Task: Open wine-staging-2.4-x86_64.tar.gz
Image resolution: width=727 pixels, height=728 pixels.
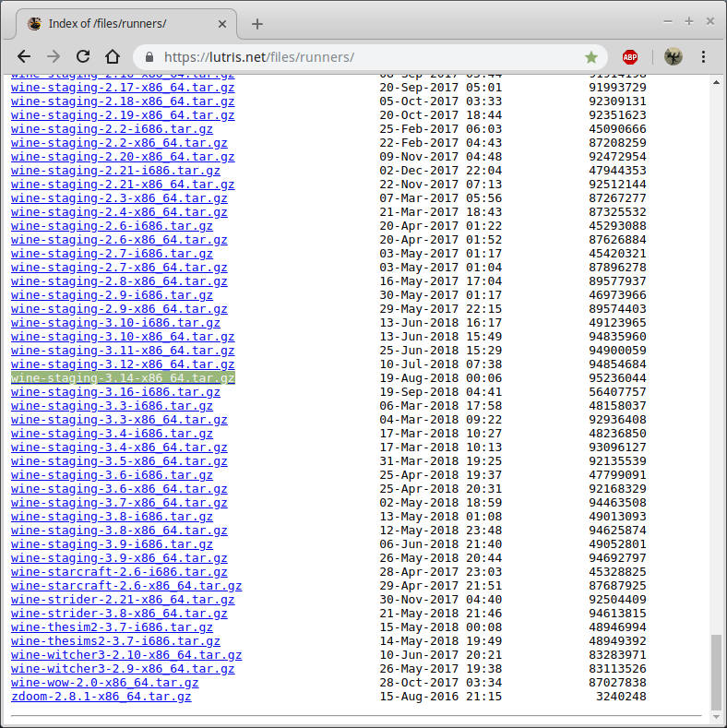Action: tap(119, 212)
